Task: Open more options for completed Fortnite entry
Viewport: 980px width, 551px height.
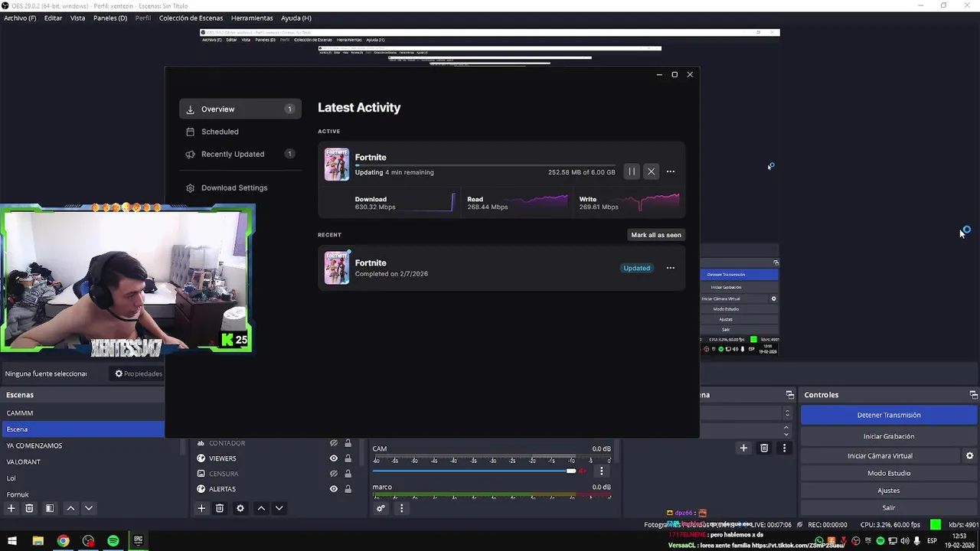Action: [x=670, y=268]
